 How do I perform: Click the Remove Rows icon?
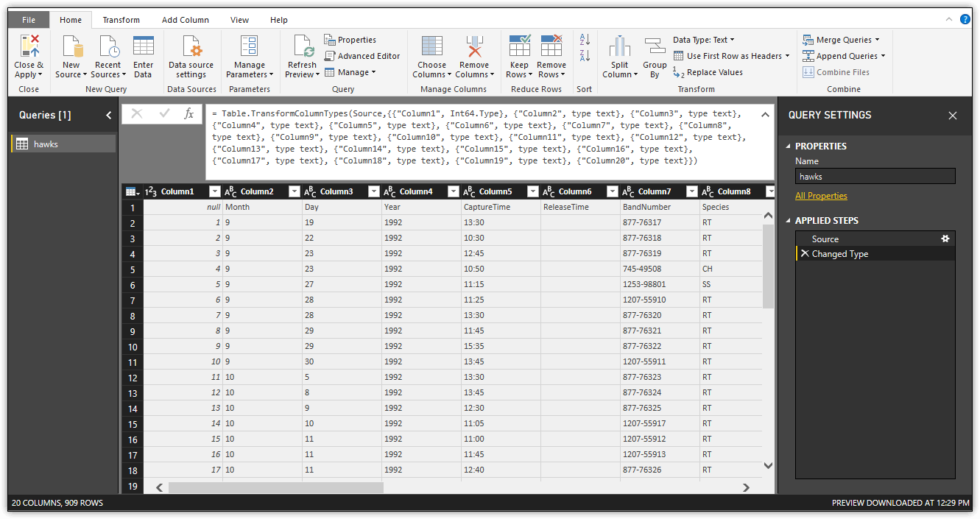coord(551,46)
